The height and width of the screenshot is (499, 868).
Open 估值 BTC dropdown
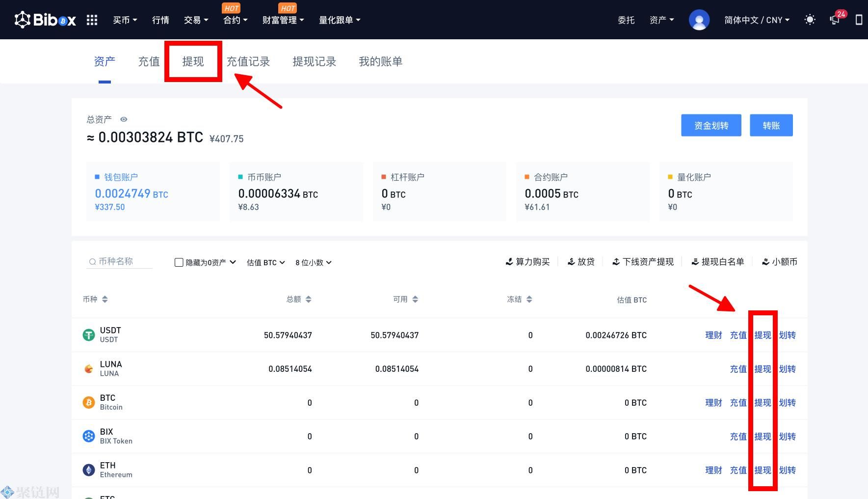click(266, 262)
